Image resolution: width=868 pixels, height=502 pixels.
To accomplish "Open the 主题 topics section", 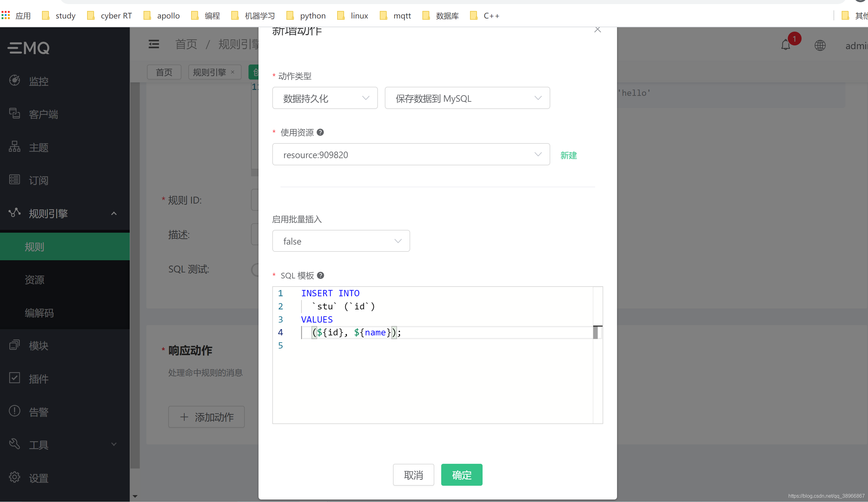I will point(39,147).
